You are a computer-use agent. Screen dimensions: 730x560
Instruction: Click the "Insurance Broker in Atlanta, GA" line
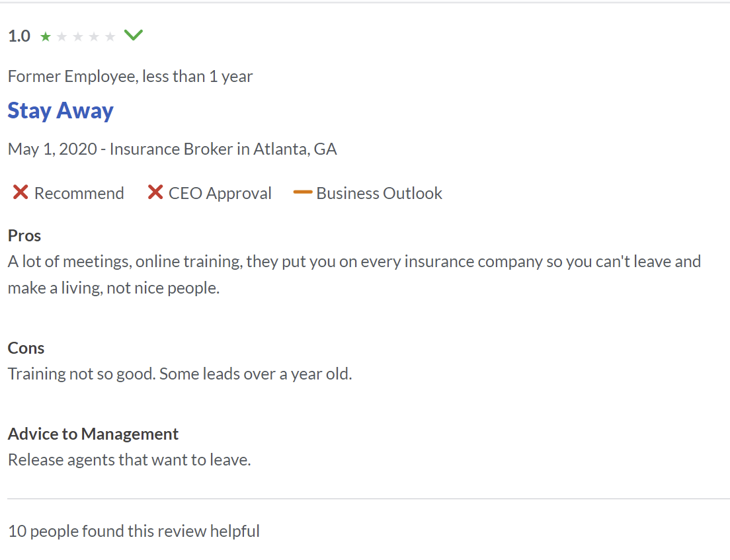pos(223,149)
